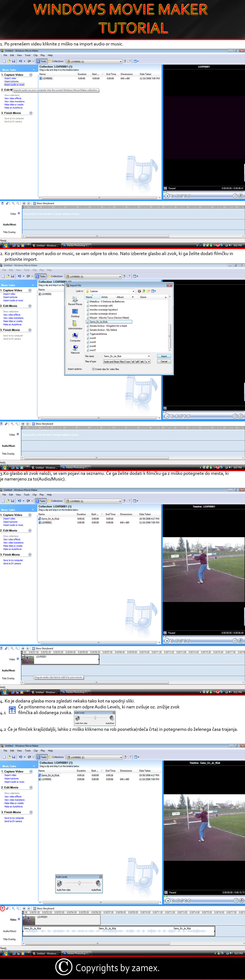Toggle the Tasks pane button in step 1
The height and width of the screenshot is (980, 245).
[42, 61]
